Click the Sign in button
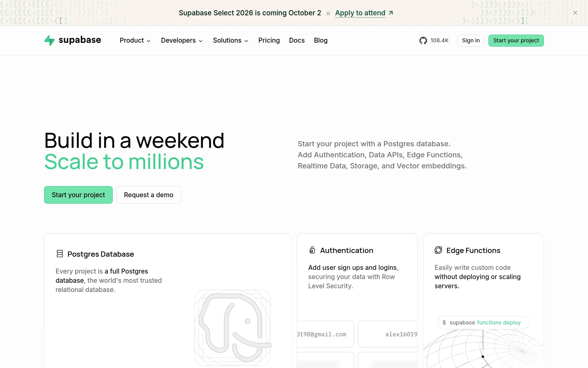 (x=471, y=40)
